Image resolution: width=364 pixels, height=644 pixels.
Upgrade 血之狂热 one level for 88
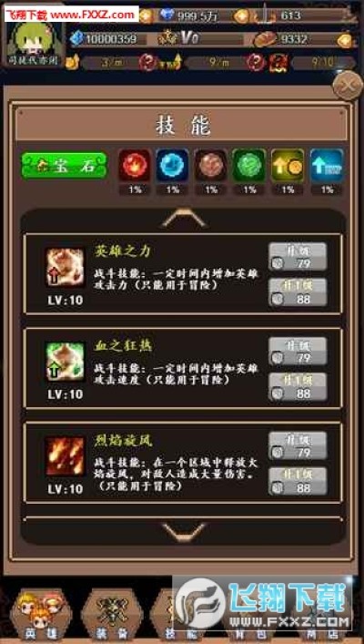(x=298, y=386)
